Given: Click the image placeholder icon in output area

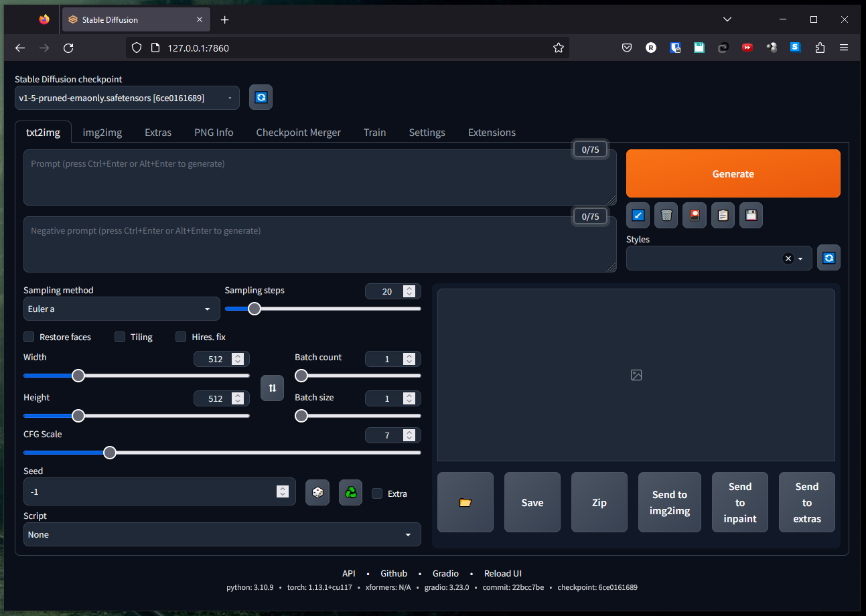Looking at the screenshot, I should (x=636, y=375).
